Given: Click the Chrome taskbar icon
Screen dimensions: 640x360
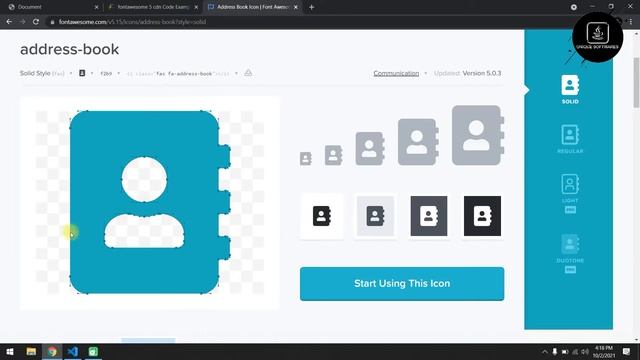Looking at the screenshot, I should [52, 351].
